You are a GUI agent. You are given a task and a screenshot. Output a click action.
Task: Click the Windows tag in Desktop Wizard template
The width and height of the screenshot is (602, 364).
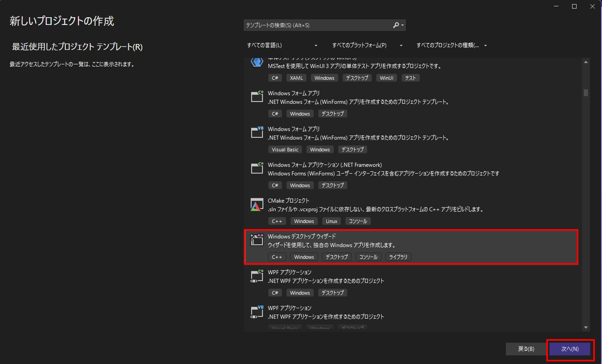pyautogui.click(x=304, y=257)
